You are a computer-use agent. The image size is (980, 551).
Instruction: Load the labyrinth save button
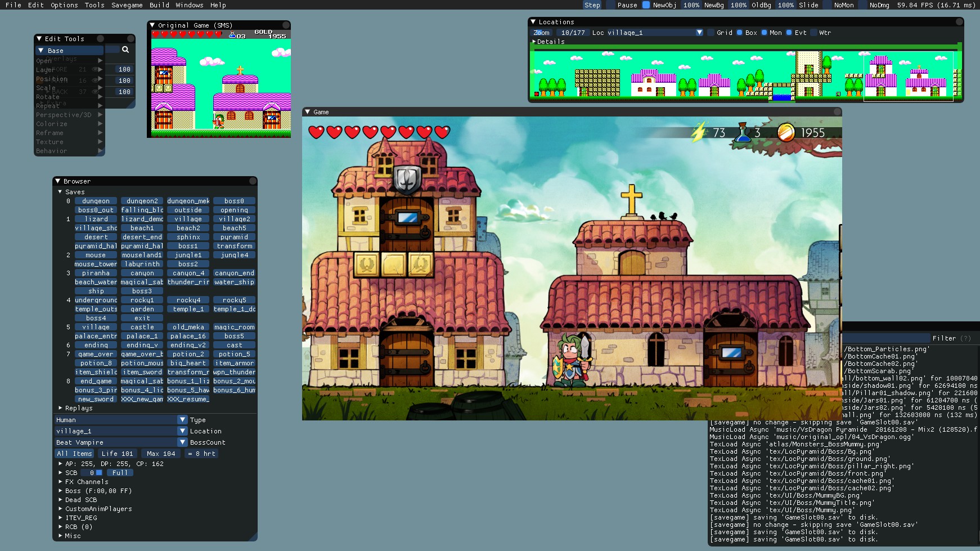coord(142,264)
